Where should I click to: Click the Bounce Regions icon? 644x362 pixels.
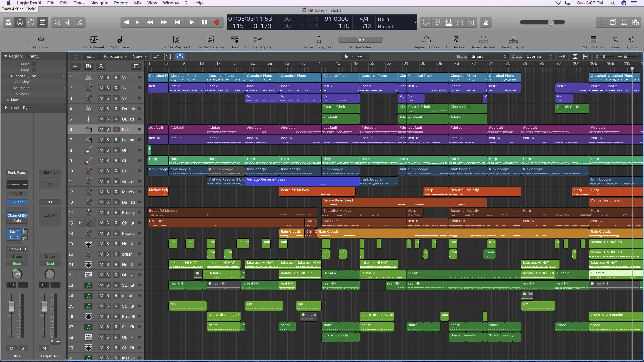[258, 39]
